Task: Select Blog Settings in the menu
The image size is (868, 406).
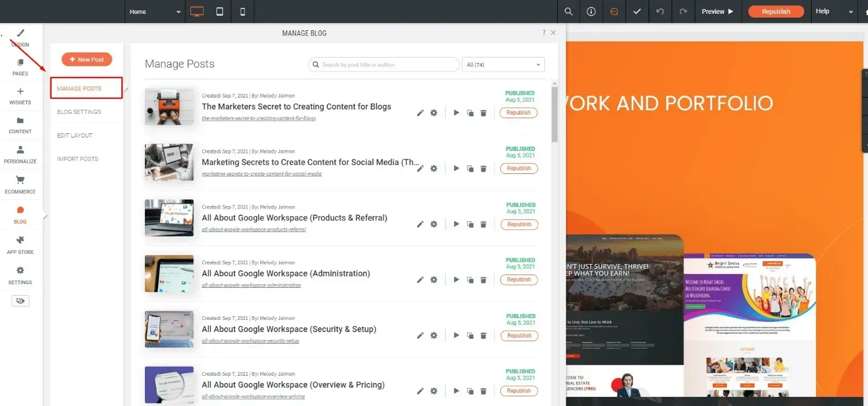Action: click(x=79, y=112)
